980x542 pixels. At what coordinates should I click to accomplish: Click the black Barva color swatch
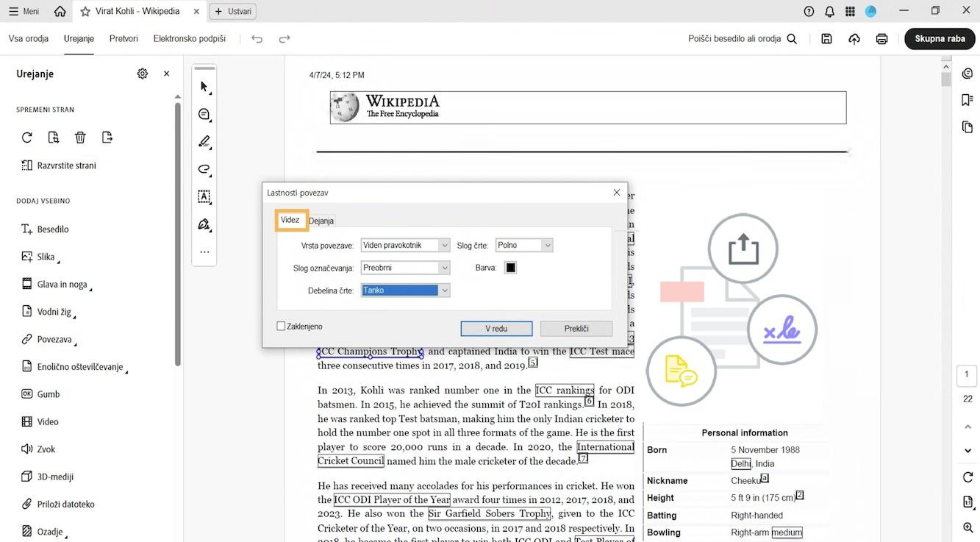point(510,268)
